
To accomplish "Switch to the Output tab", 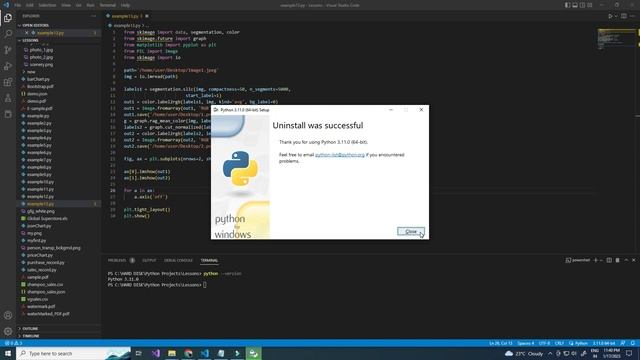I will click(x=149, y=260).
